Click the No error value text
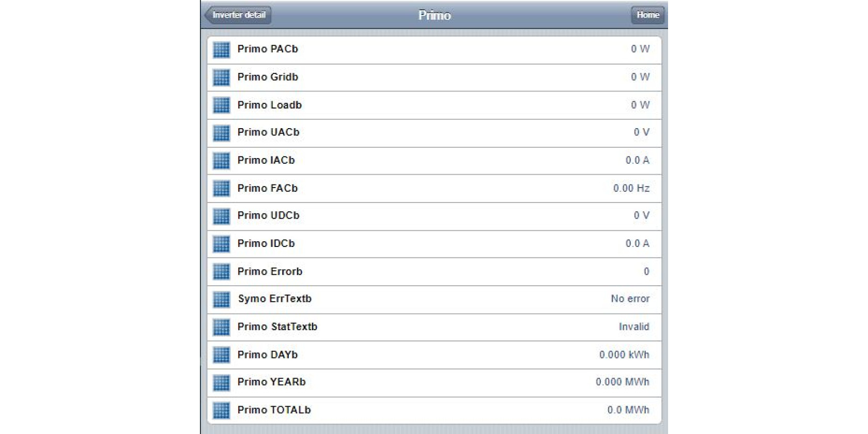Viewport: 868px width, 434px height. point(630,299)
